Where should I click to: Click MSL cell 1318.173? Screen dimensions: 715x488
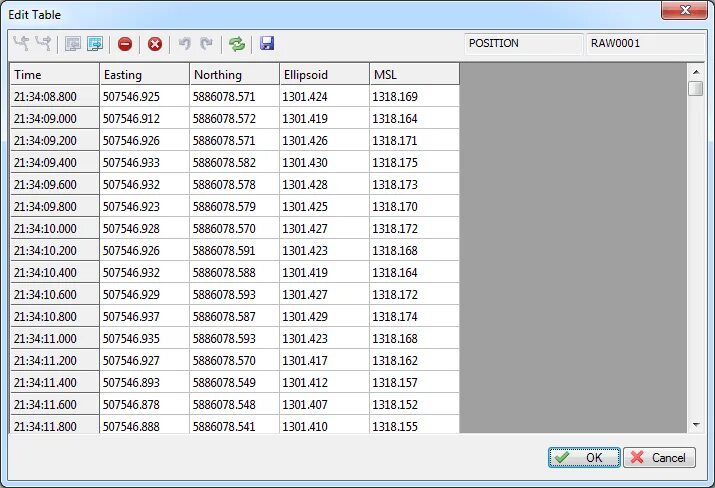(414, 184)
